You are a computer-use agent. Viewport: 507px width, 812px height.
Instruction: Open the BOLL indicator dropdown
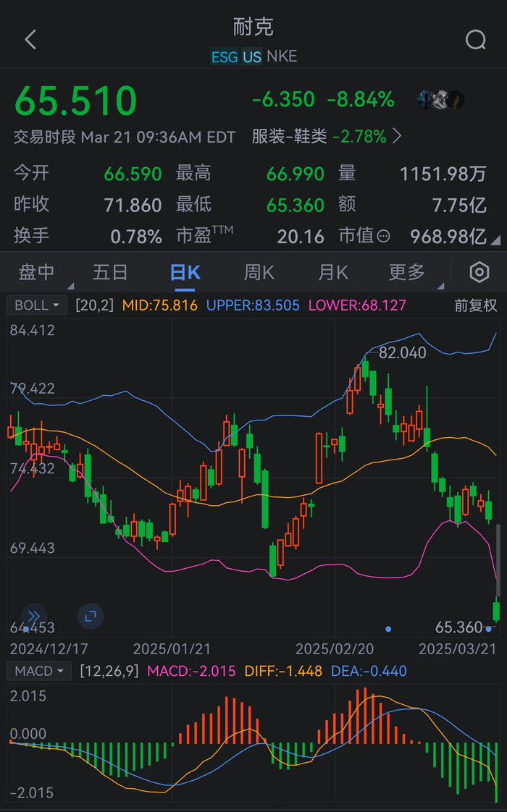37,305
